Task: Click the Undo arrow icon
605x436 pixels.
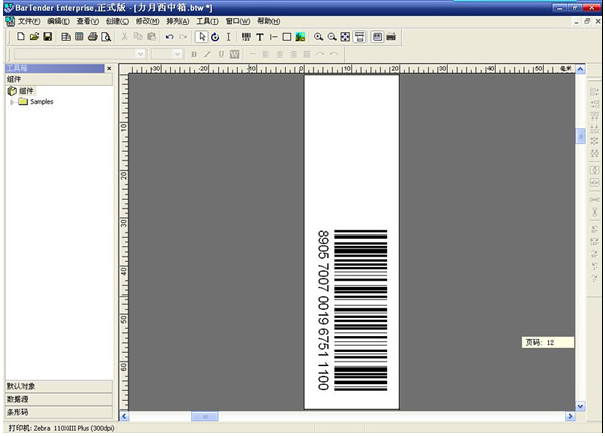Action: tap(168, 37)
